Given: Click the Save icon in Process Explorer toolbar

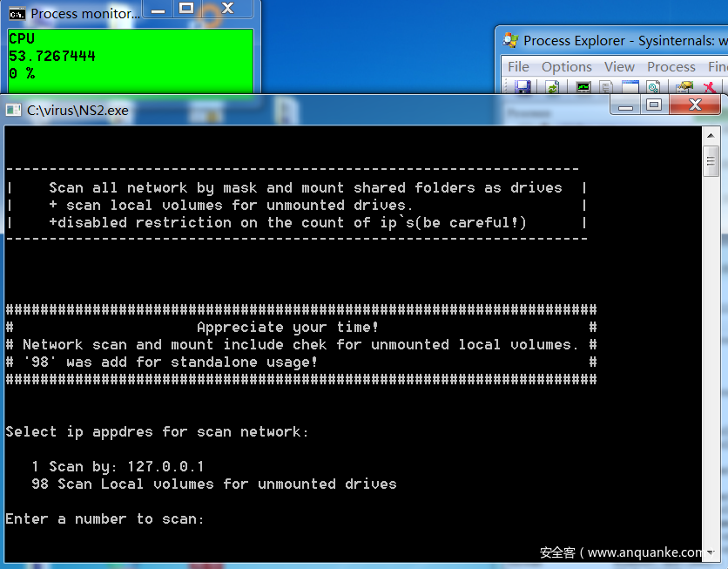Looking at the screenshot, I should tap(522, 87).
